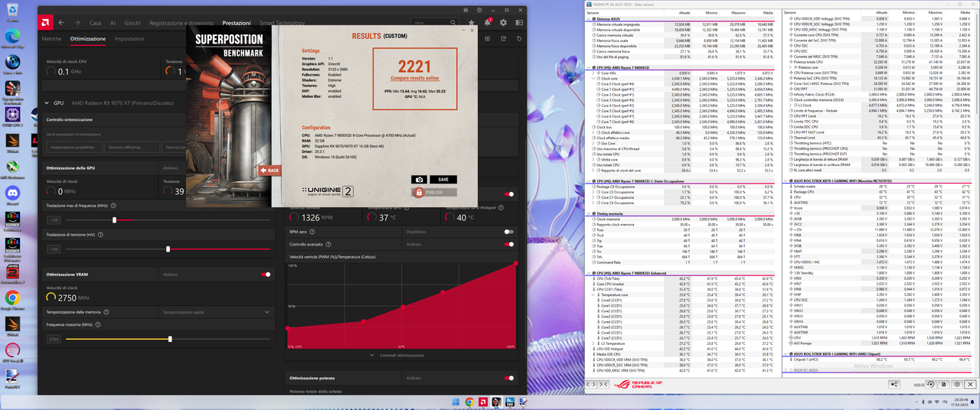Collapse Sistema: ASUS group in HWiNFO

pyautogui.click(x=588, y=19)
